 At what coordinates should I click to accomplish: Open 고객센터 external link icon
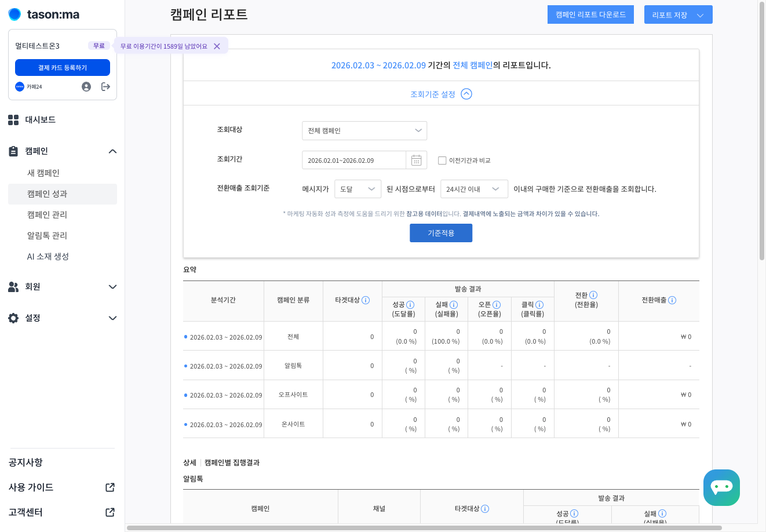(x=110, y=512)
